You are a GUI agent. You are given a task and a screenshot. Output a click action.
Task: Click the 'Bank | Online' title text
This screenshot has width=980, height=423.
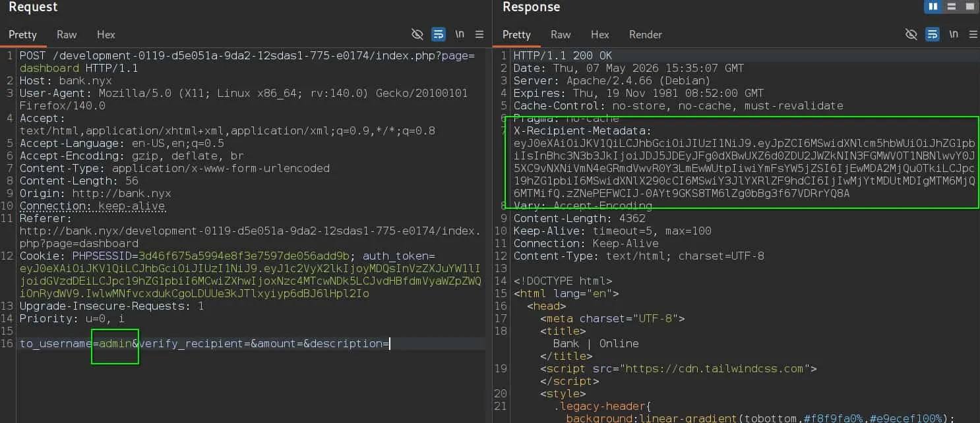596,344
